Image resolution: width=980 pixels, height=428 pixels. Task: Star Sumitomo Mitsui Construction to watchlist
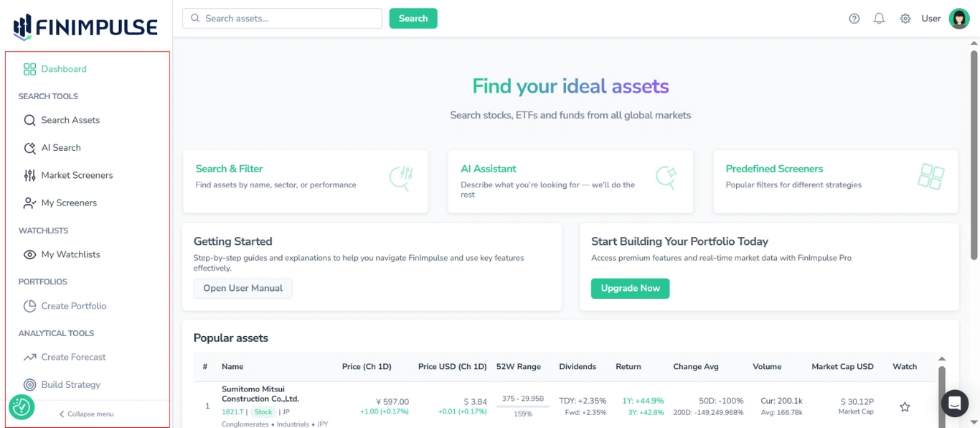(905, 407)
